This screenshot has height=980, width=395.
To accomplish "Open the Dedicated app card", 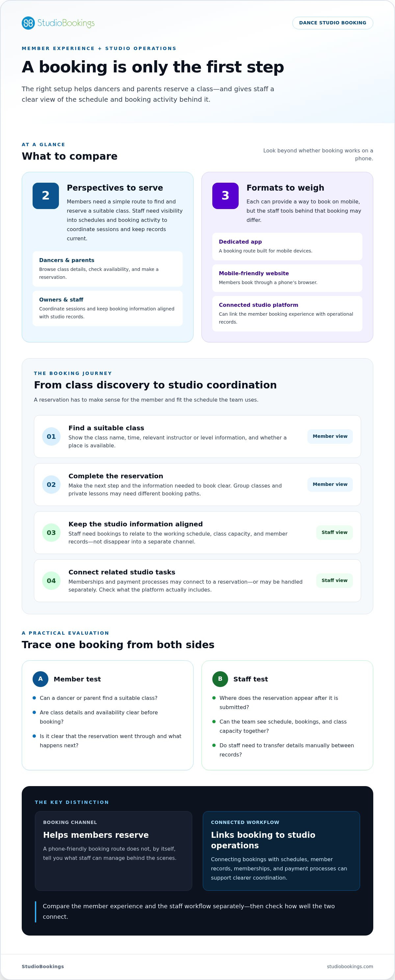I will tap(287, 247).
